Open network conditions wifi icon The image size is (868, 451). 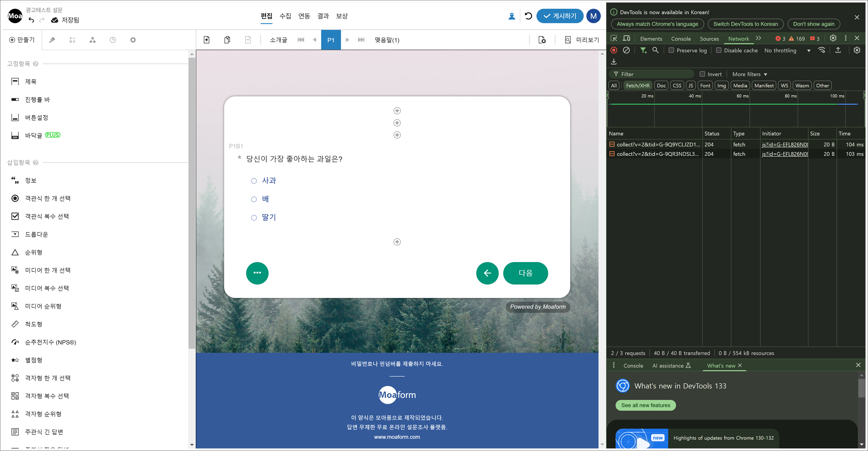822,50
